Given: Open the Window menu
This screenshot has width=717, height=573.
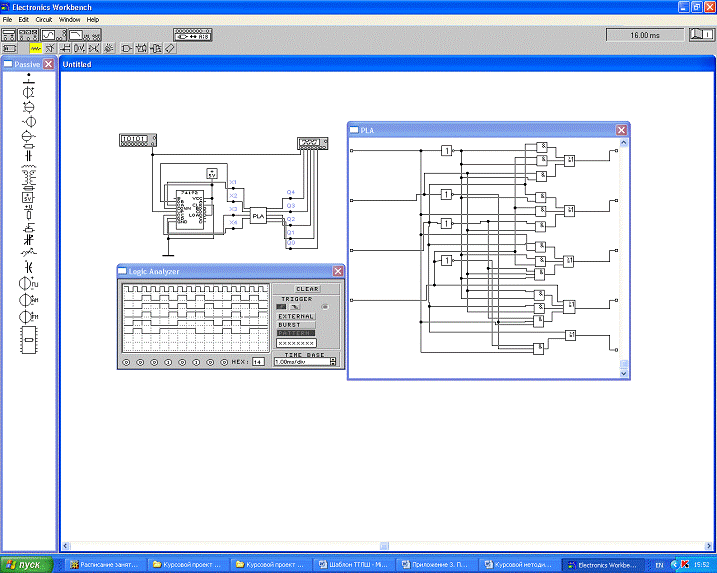Looking at the screenshot, I should coord(70,20).
